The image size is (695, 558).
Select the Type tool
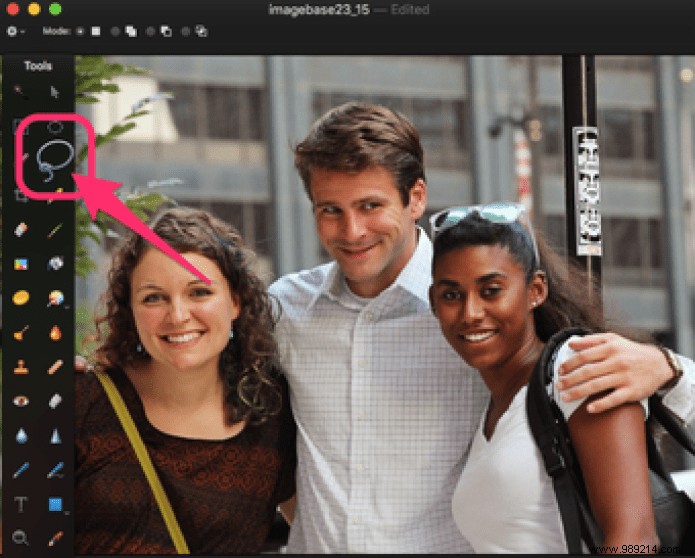pyautogui.click(x=21, y=504)
